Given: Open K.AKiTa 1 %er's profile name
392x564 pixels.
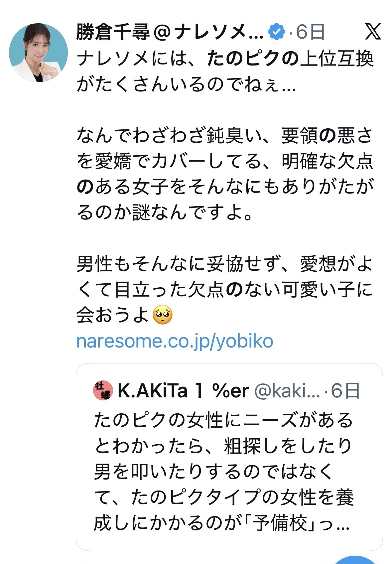Looking at the screenshot, I should click(x=183, y=391).
